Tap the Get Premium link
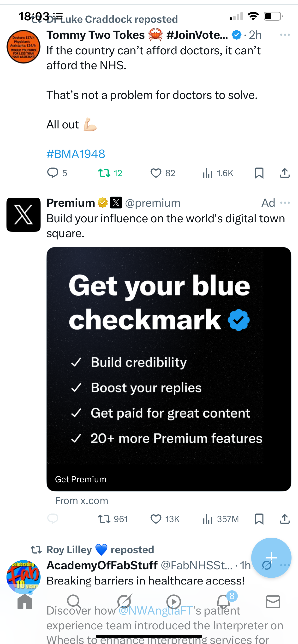Image resolution: width=298 pixels, height=644 pixels. pyautogui.click(x=81, y=479)
